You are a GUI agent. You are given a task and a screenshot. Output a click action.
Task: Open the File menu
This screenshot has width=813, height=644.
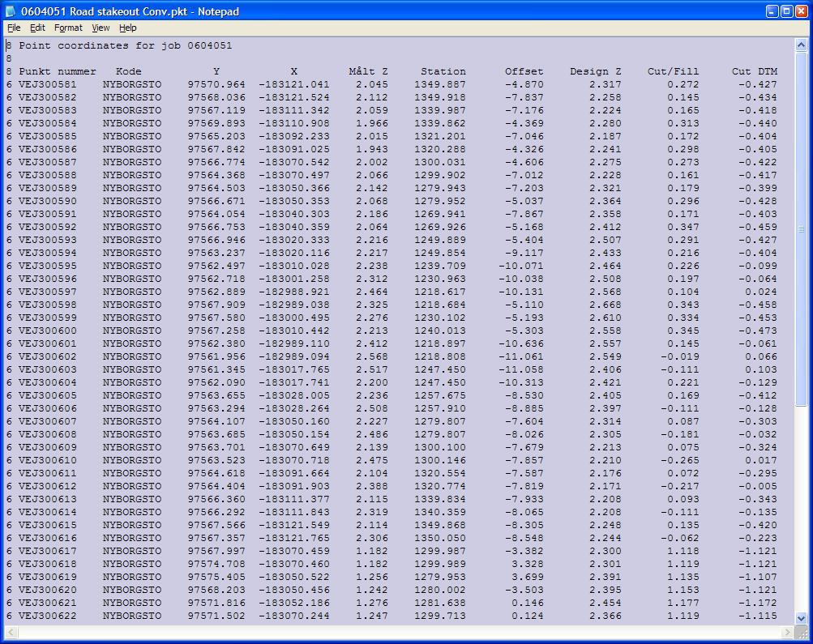pos(14,27)
